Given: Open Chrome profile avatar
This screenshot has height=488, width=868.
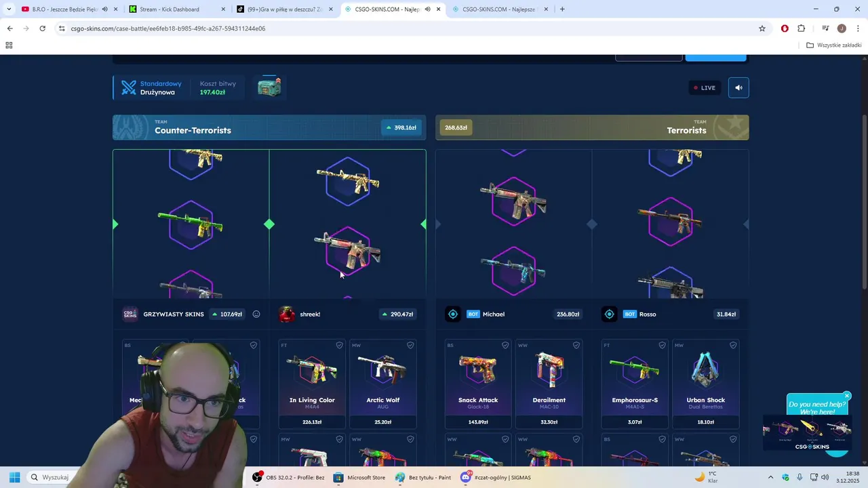Looking at the screenshot, I should click(842, 28).
